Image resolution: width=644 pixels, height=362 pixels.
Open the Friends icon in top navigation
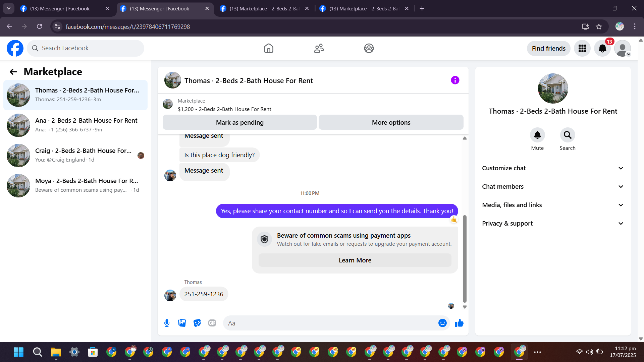(319, 48)
